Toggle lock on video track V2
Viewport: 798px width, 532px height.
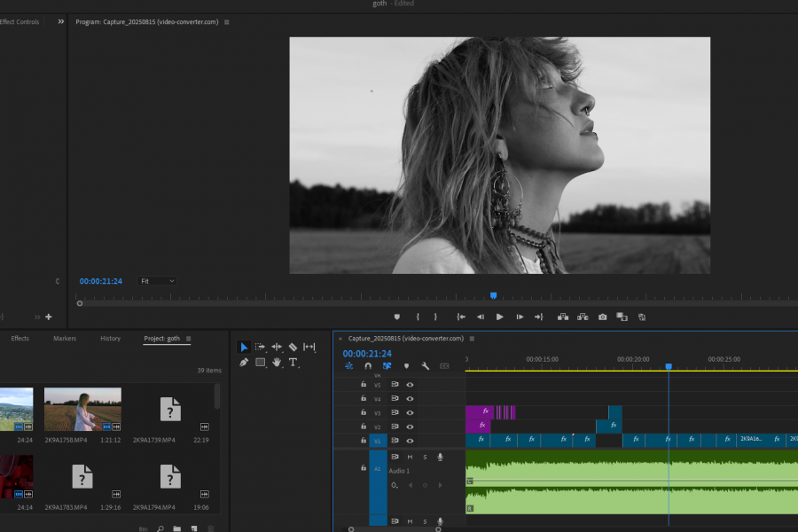pyautogui.click(x=363, y=426)
